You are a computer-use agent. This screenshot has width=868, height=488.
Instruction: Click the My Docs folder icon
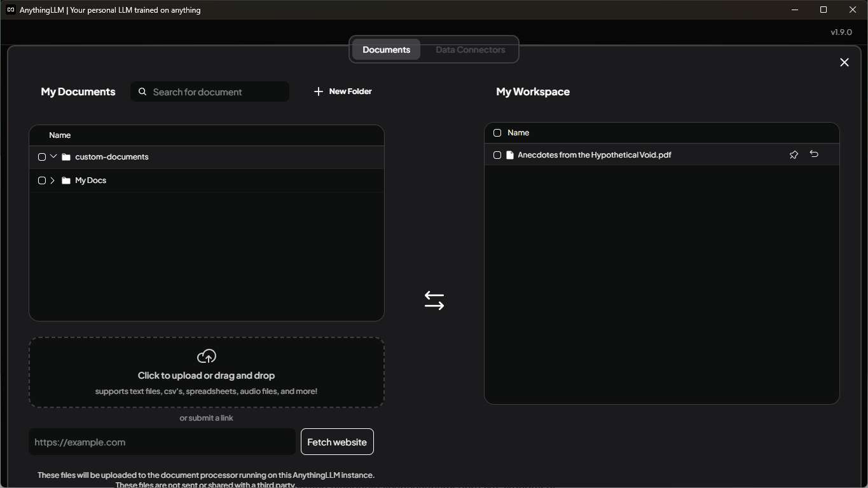coord(66,180)
